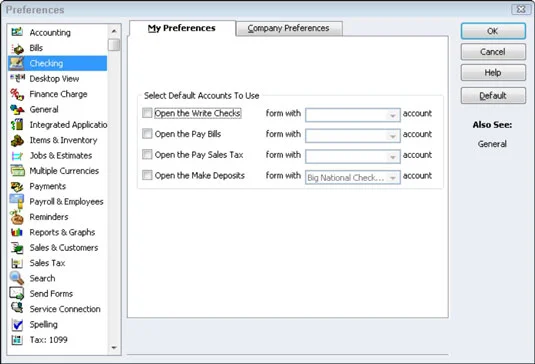This screenshot has height=364, width=535.
Task: Click the category list scroll up arrow
Action: pyautogui.click(x=114, y=31)
